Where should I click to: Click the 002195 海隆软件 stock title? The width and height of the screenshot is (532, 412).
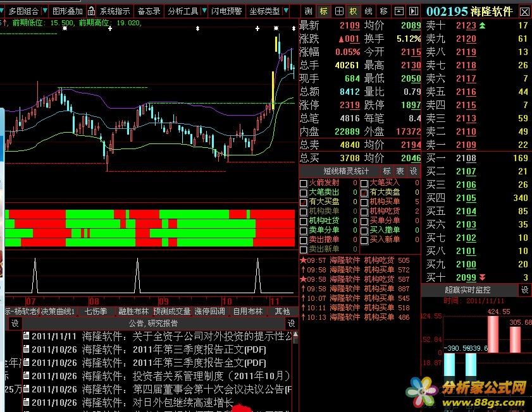(469, 12)
